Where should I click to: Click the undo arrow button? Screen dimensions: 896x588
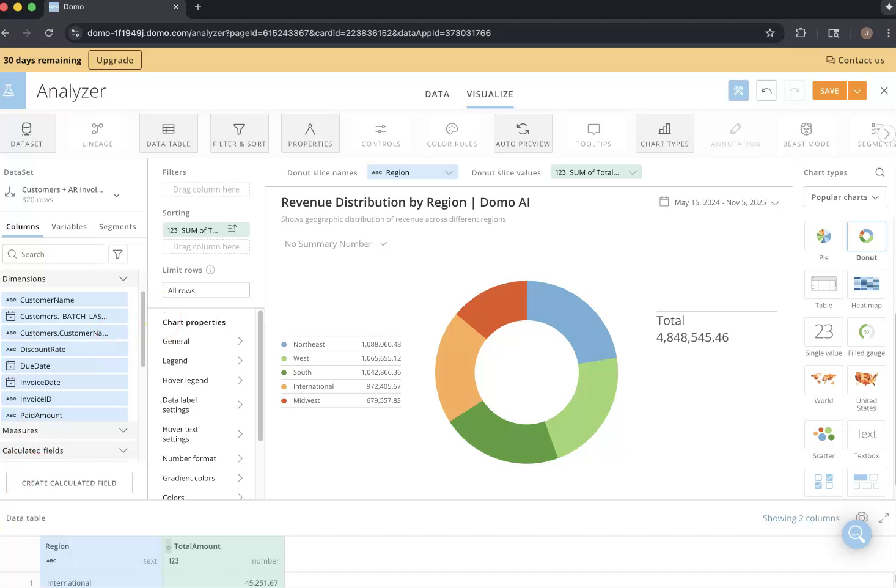(766, 90)
